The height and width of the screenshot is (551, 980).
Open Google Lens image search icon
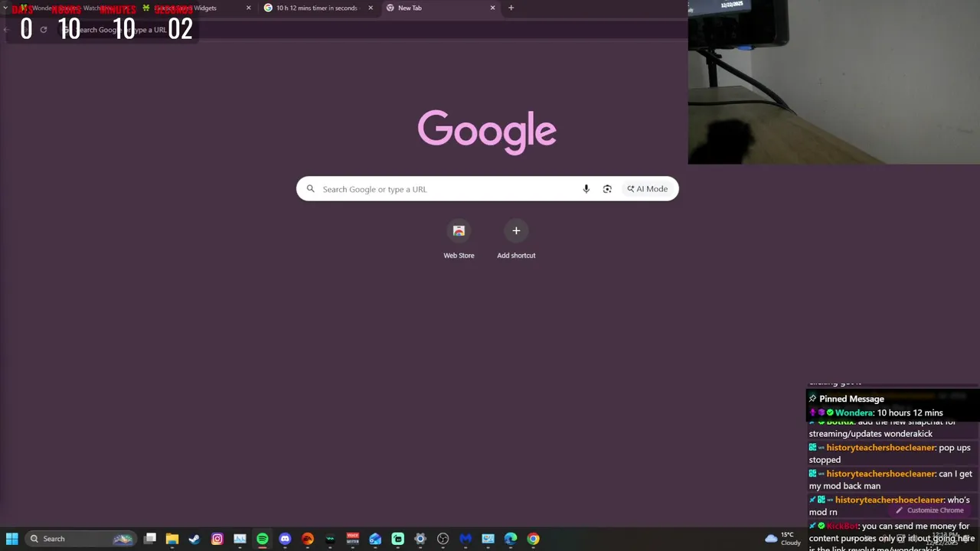point(607,189)
